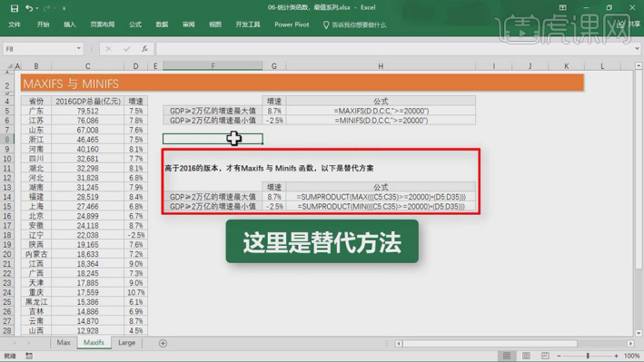Click inside the formula bar
The width and height of the screenshot is (644, 362).
[394, 49]
